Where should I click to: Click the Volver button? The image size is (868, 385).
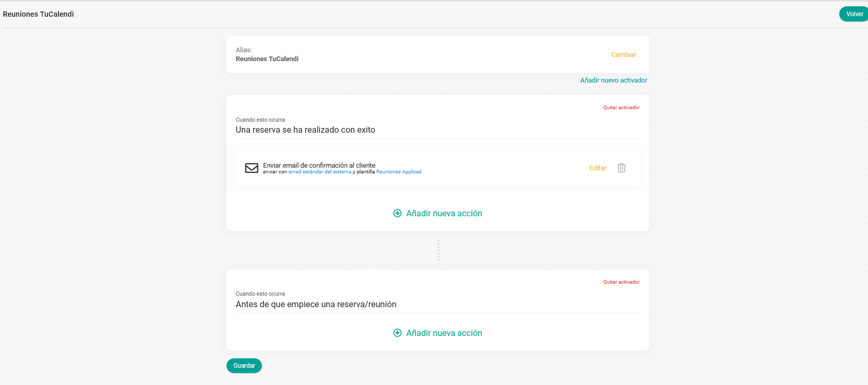(854, 14)
